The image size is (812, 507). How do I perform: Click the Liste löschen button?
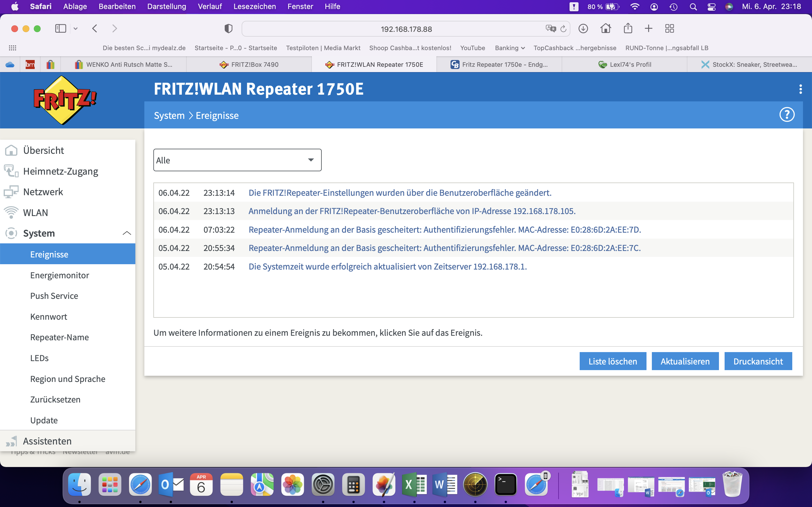pos(613,361)
